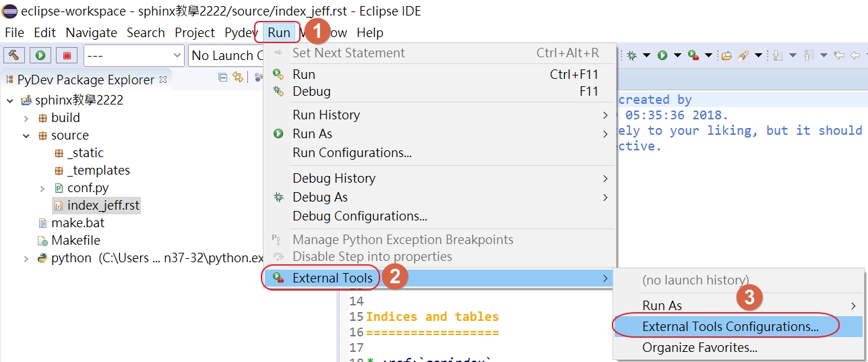
Task: Collapse the source folder arrow
Action: click(x=26, y=135)
